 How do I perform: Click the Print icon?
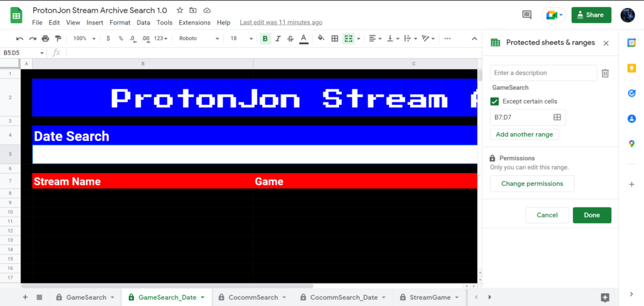click(x=45, y=38)
